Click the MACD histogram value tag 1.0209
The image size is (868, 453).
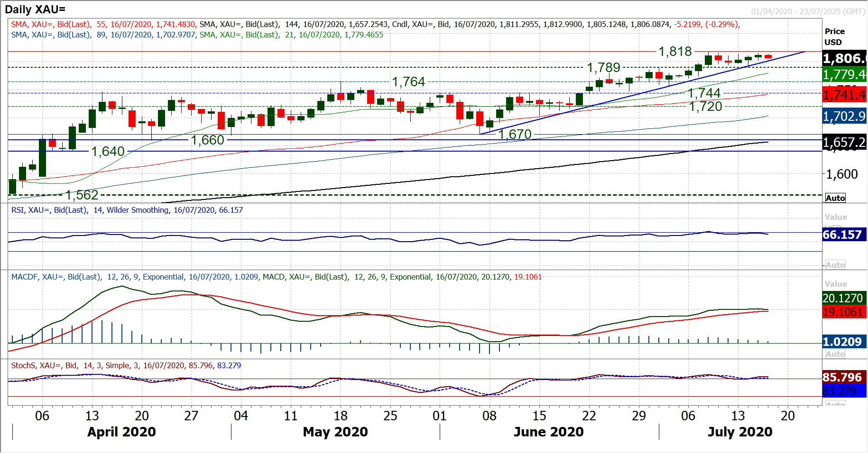pos(842,342)
